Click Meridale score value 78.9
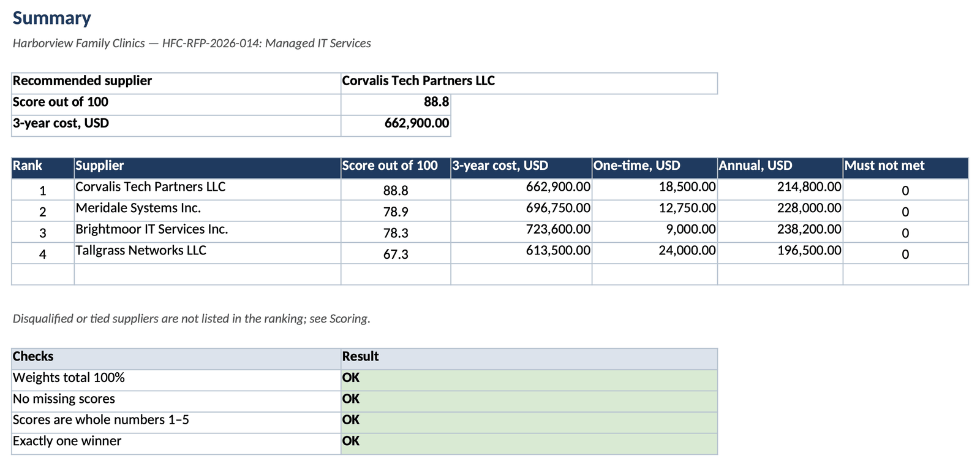 (x=396, y=210)
